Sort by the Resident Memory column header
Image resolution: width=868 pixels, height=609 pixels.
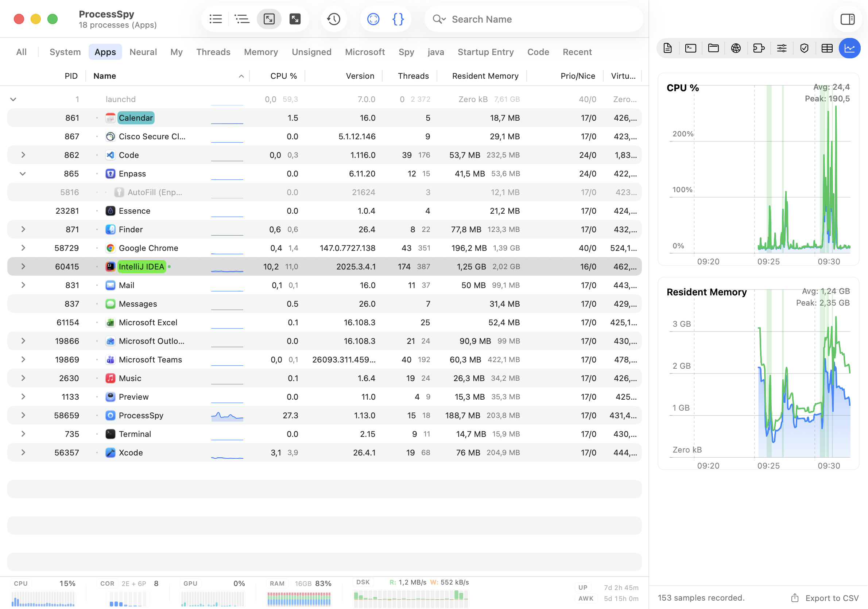(485, 76)
